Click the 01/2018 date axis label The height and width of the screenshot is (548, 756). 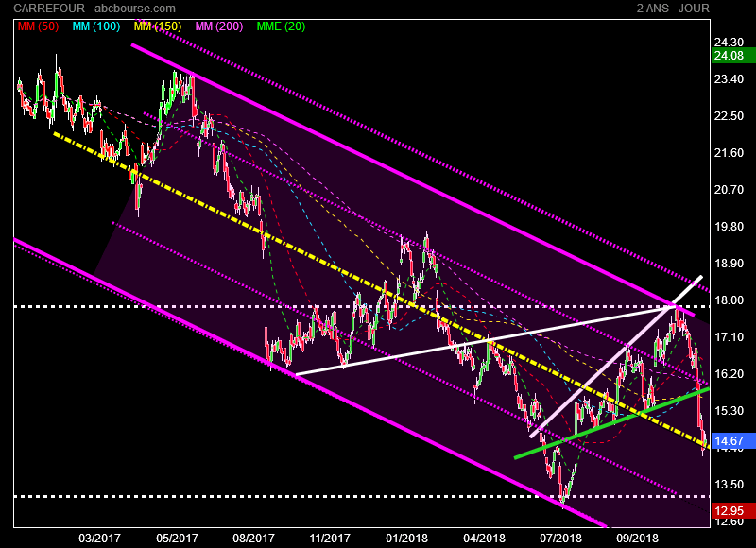tap(406, 538)
